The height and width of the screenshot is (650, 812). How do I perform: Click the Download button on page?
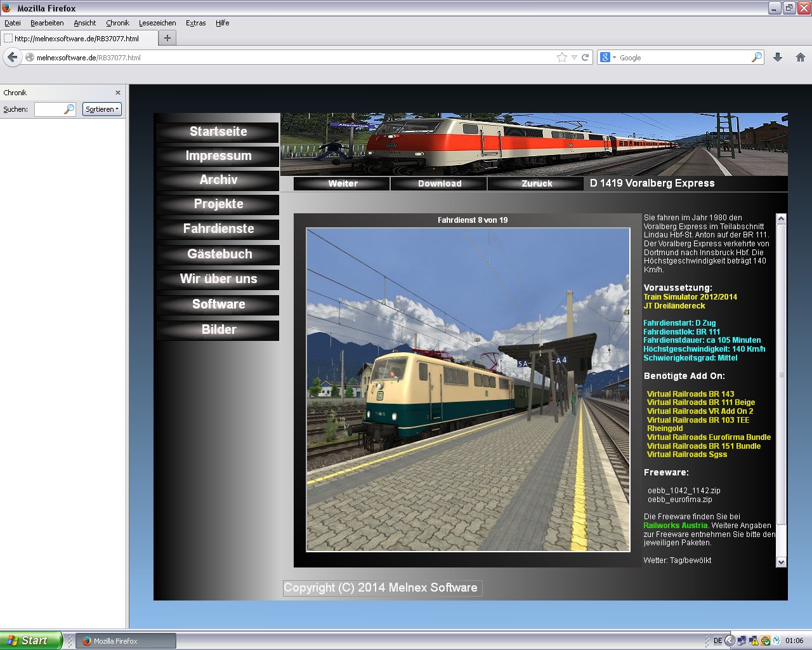pos(439,183)
